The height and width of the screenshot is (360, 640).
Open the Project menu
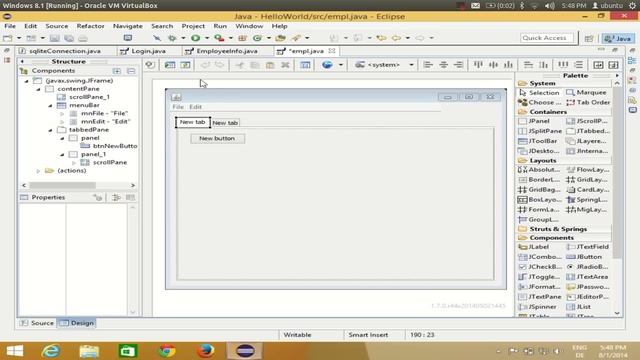(x=193, y=26)
